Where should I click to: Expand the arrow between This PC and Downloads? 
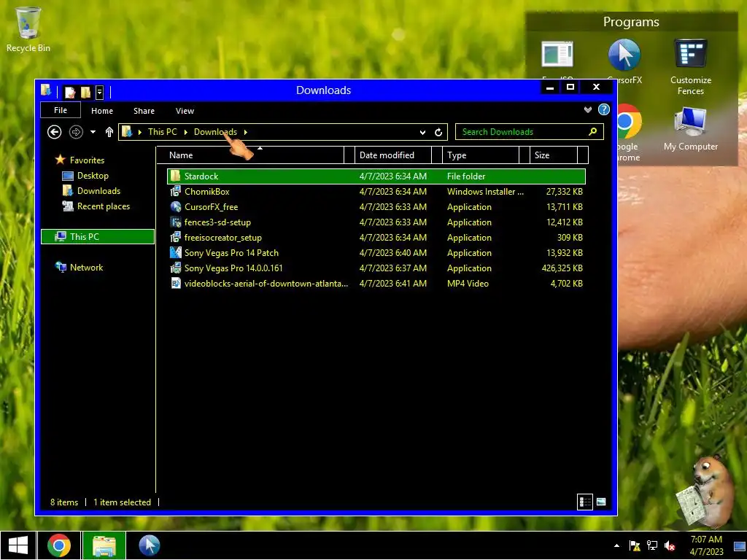pos(185,132)
